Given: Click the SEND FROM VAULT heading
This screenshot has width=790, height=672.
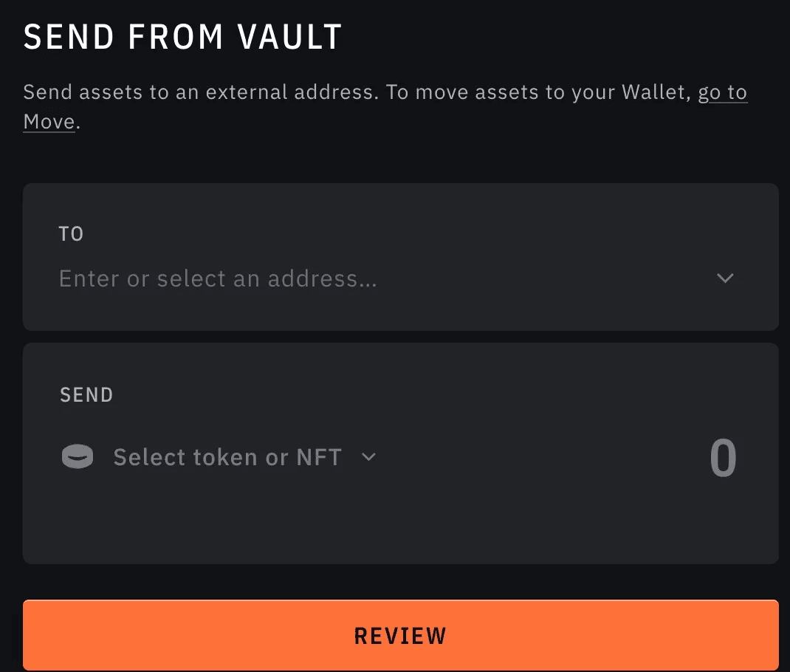Looking at the screenshot, I should (182, 37).
